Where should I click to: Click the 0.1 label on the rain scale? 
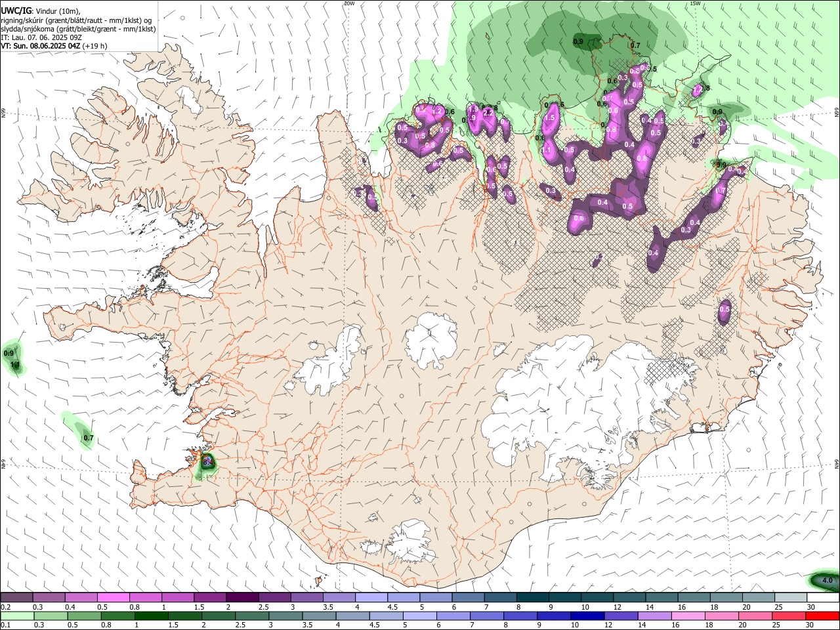pos(5,625)
